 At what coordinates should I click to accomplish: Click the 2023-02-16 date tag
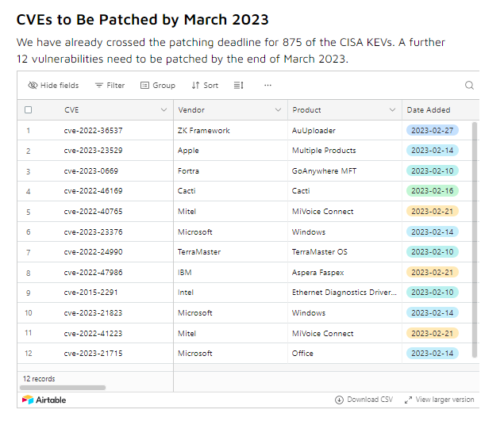click(433, 191)
